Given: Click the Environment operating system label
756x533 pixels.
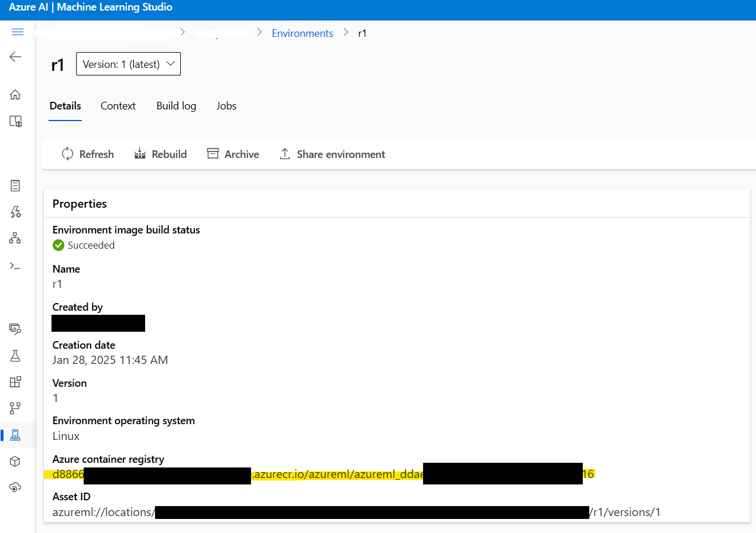Looking at the screenshot, I should point(123,421).
